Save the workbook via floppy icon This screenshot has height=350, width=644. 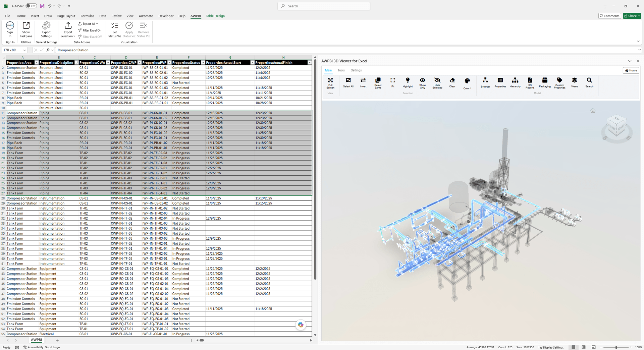pyautogui.click(x=42, y=6)
